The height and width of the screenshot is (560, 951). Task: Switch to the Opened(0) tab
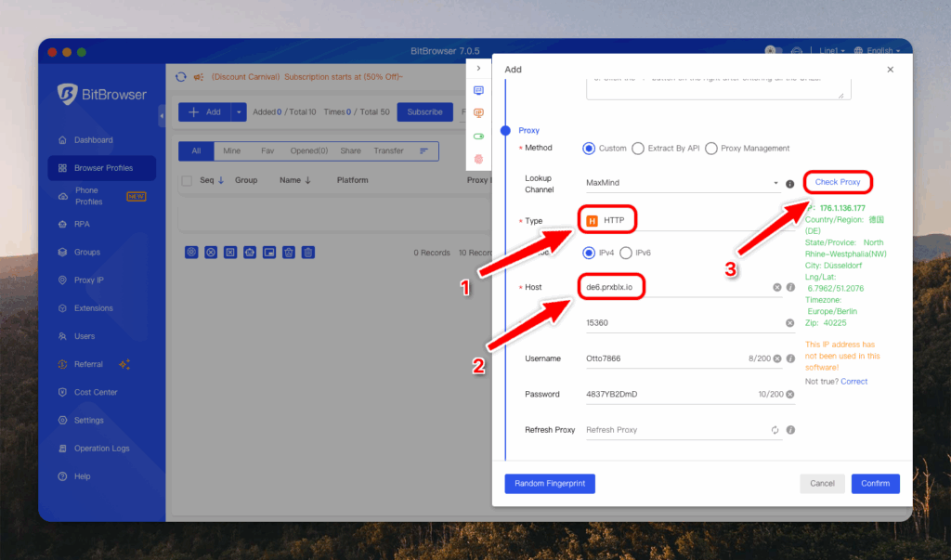[x=308, y=151]
